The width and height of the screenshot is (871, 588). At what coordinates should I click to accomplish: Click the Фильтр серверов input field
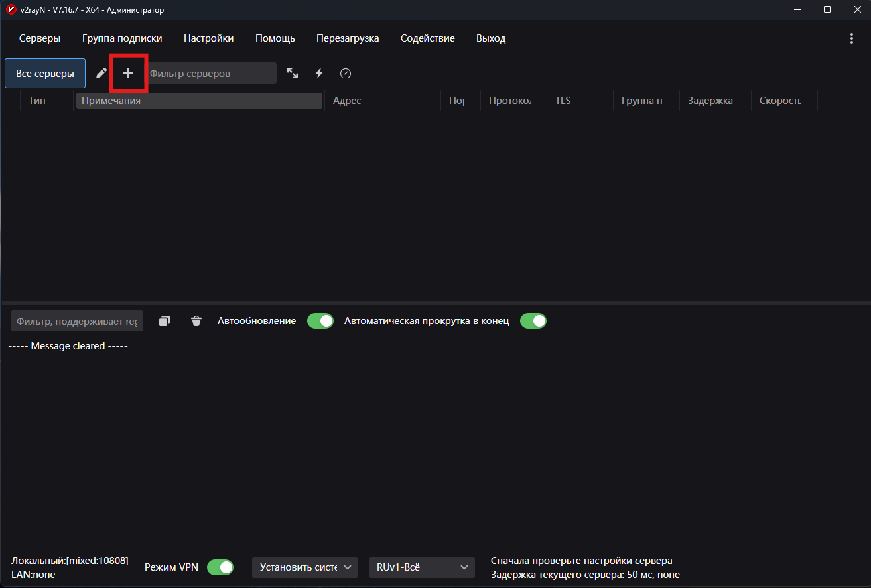coord(211,74)
